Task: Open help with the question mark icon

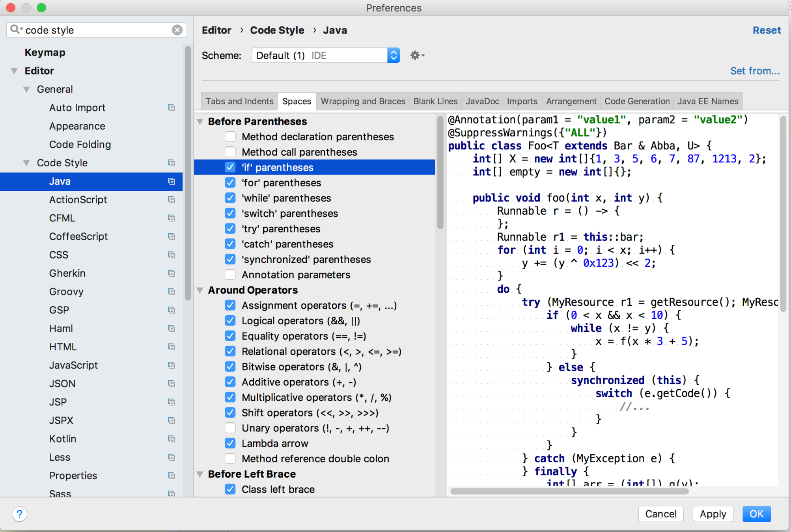Action: (19, 514)
